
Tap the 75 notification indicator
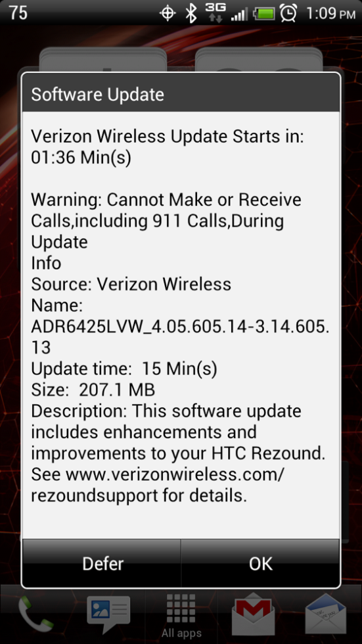click(18, 13)
